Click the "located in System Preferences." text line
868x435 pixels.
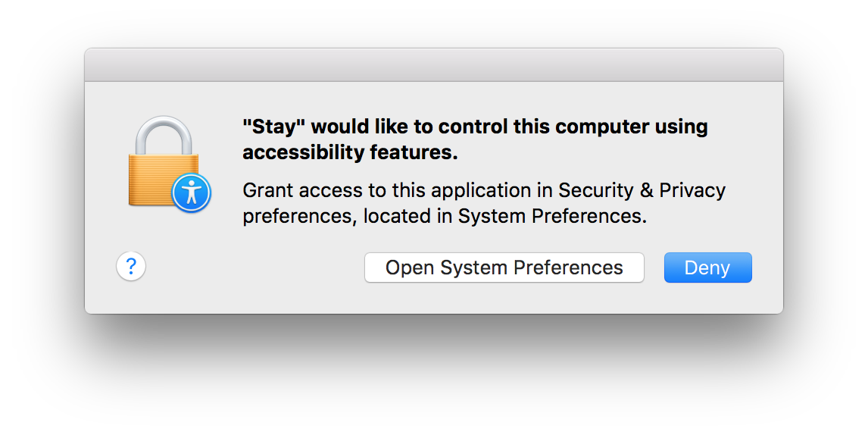[x=505, y=216]
